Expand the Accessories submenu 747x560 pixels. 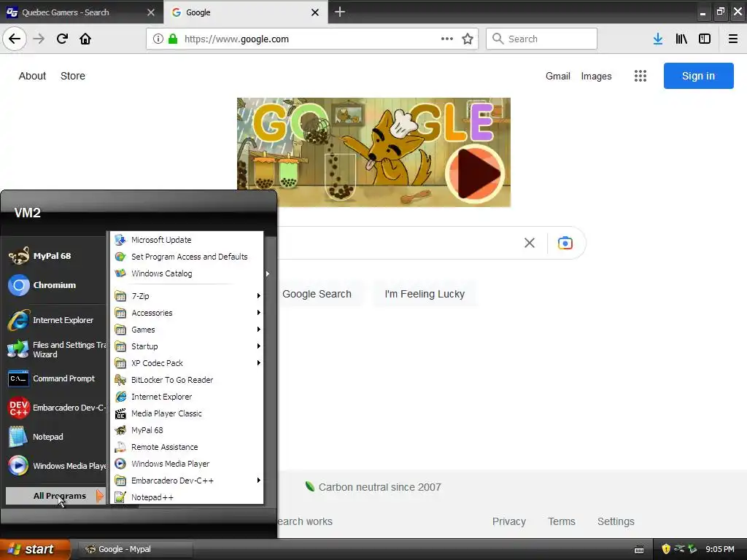click(187, 313)
